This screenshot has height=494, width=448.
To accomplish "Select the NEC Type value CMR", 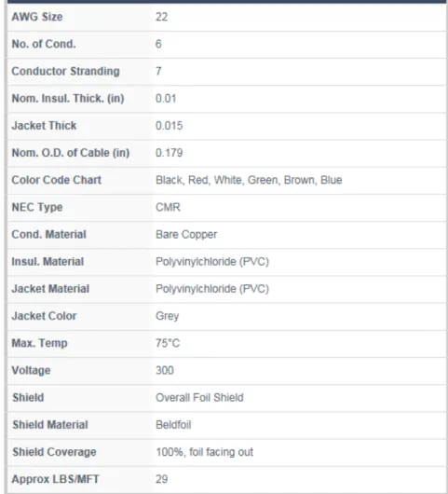I will (168, 207).
